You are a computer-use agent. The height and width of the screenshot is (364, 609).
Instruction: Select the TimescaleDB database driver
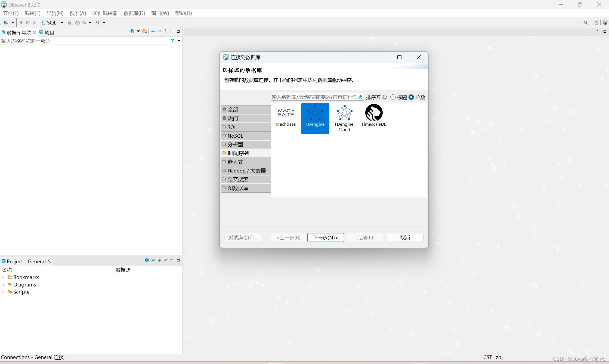pyautogui.click(x=374, y=116)
